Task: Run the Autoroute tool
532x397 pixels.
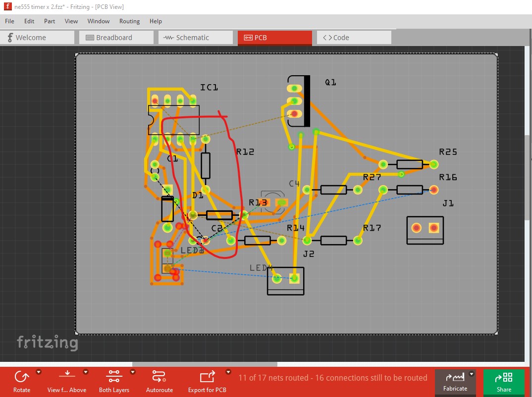Action: point(159,377)
